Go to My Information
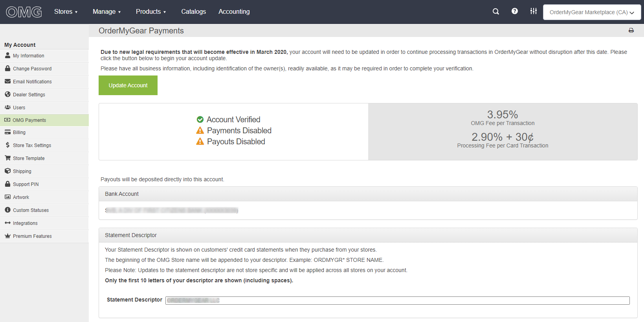 click(x=44, y=56)
